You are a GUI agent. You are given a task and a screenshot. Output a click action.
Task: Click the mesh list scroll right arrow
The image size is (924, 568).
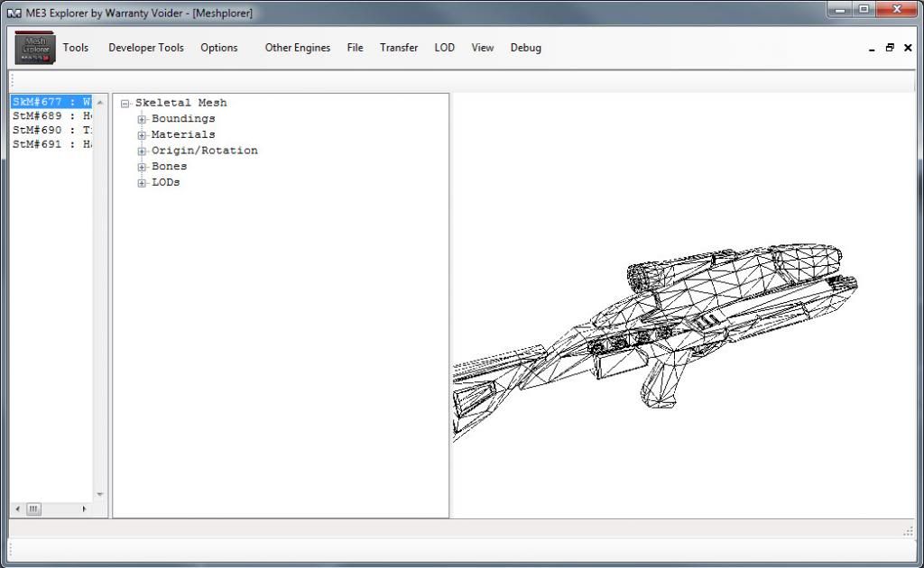[x=84, y=509]
